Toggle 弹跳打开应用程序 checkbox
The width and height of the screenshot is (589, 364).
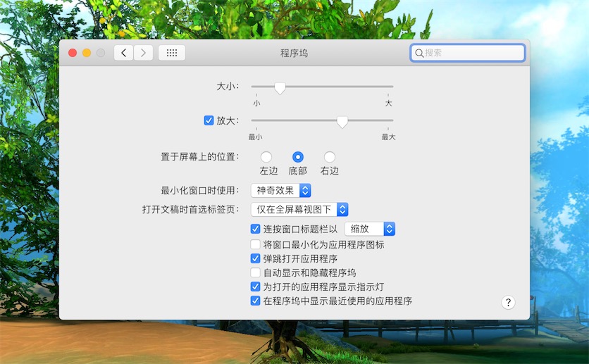pyautogui.click(x=256, y=258)
